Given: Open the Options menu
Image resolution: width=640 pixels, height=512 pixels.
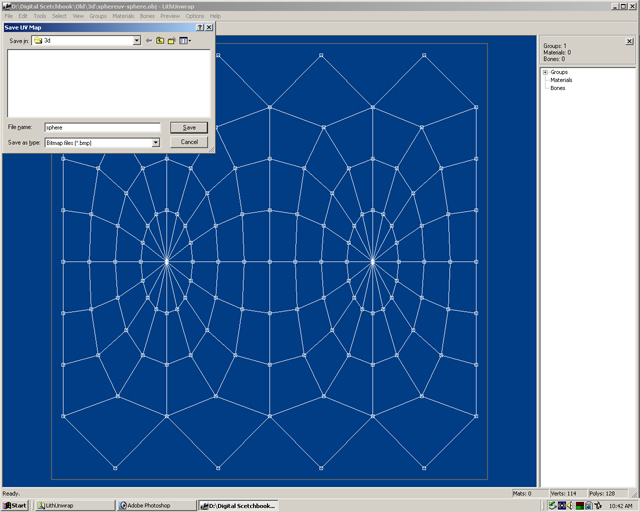Looking at the screenshot, I should click(x=195, y=16).
